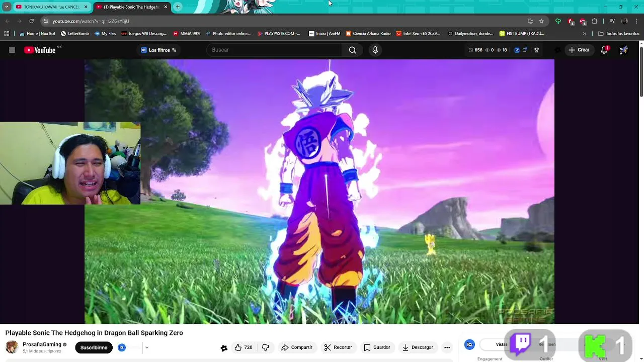
Task: Open Intel Xeon E5 2689 bookmark
Action: (418, 34)
